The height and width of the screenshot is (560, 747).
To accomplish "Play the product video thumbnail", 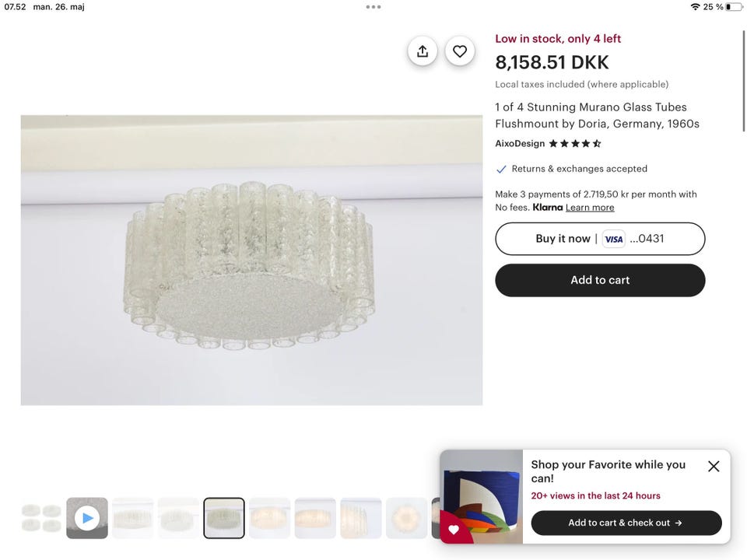I will tap(87, 518).
